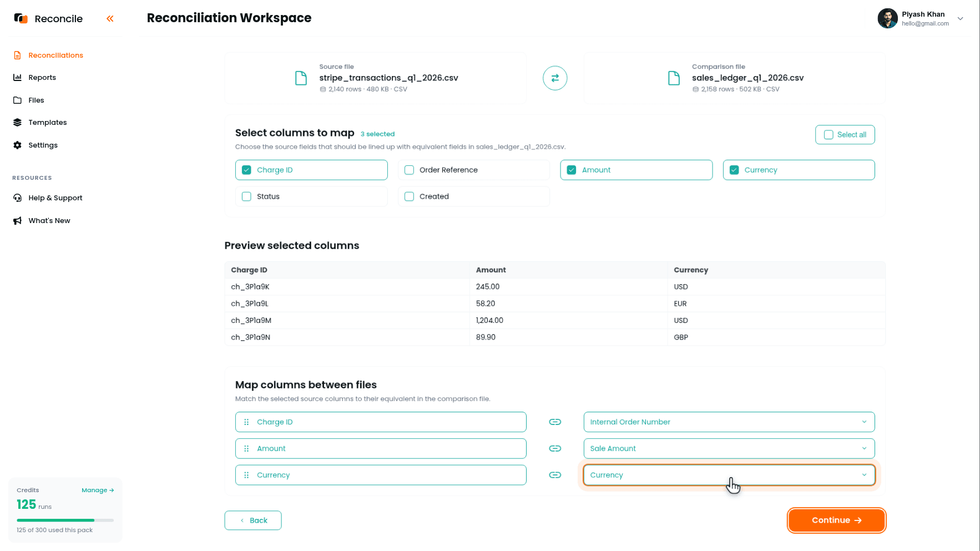
Task: Uncheck the Charge ID column checkbox
Action: pyautogui.click(x=247, y=170)
